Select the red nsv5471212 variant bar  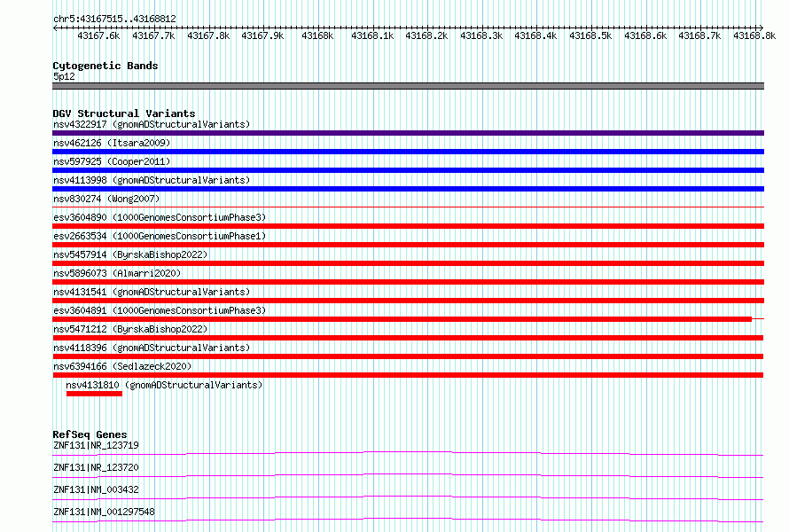pos(408,338)
